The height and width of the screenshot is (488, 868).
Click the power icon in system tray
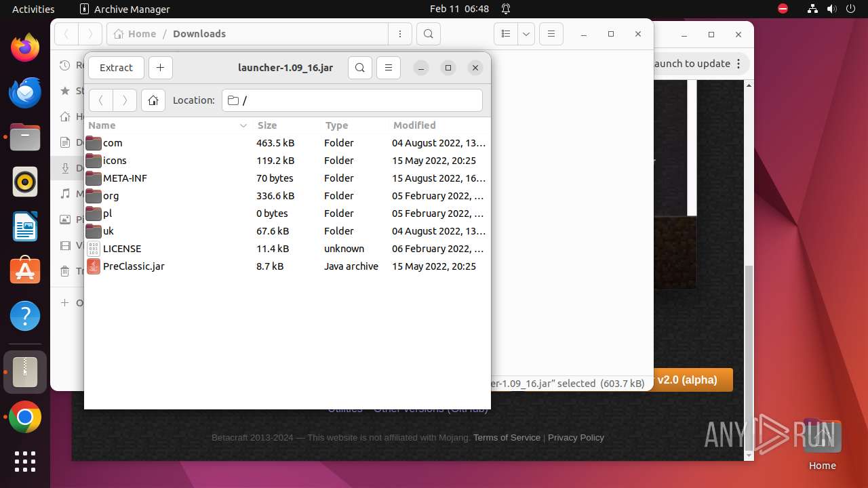coord(850,9)
